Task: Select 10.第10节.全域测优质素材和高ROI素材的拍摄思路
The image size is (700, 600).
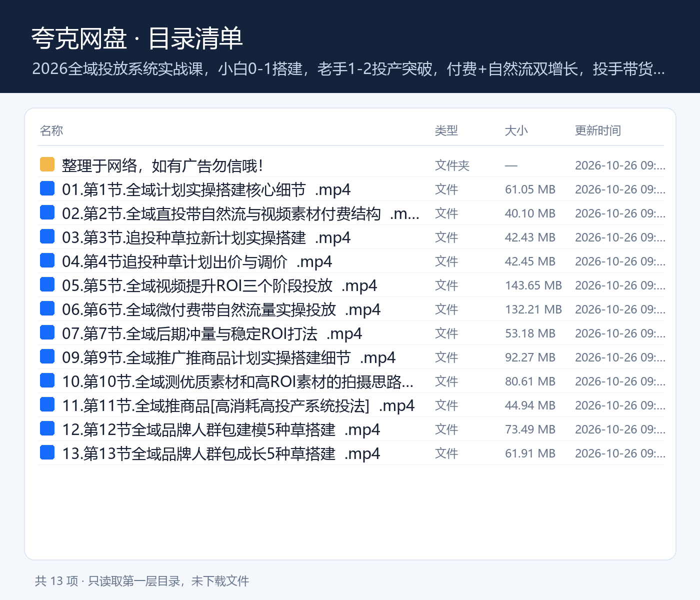Action: [x=237, y=381]
